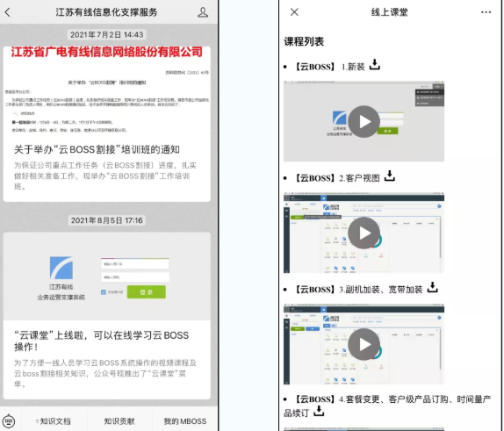Go back using the left arrow icon
504x431 pixels.
coord(8,12)
